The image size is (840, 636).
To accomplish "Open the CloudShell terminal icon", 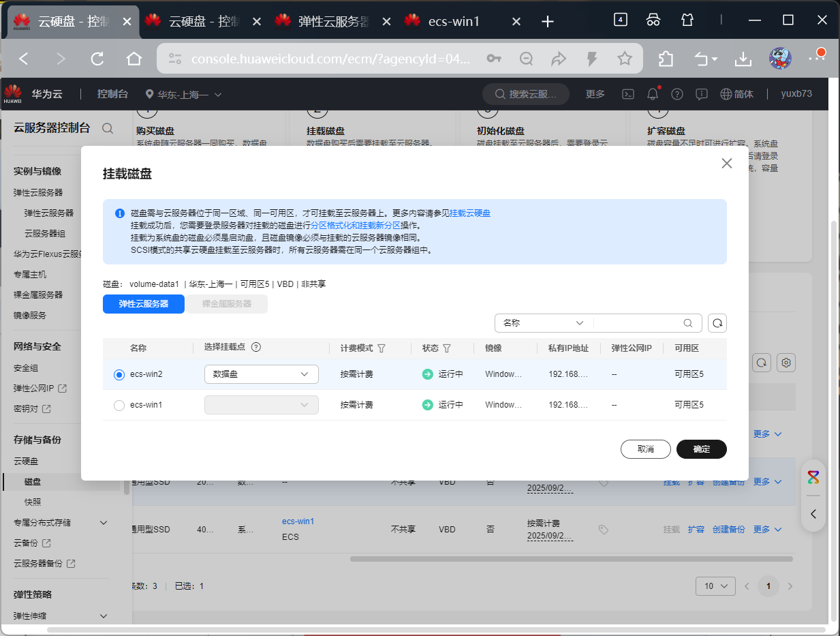I will tap(629, 94).
